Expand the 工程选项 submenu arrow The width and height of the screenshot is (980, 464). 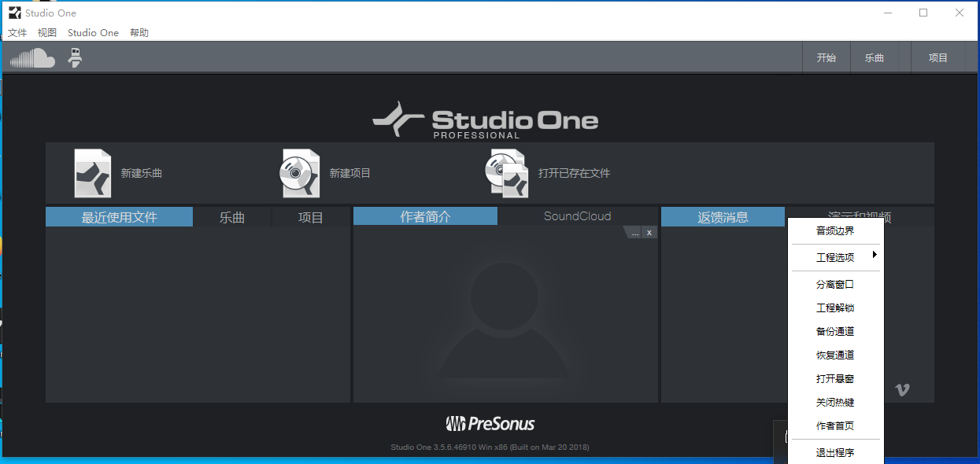875,255
